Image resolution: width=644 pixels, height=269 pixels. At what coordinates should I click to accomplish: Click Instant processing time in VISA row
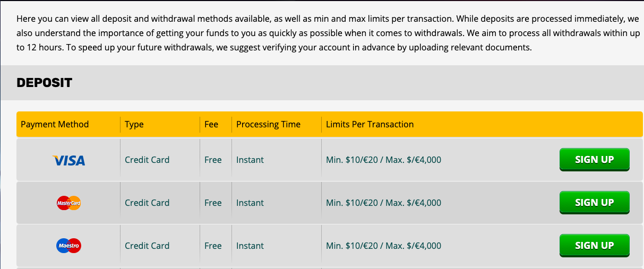pos(250,160)
